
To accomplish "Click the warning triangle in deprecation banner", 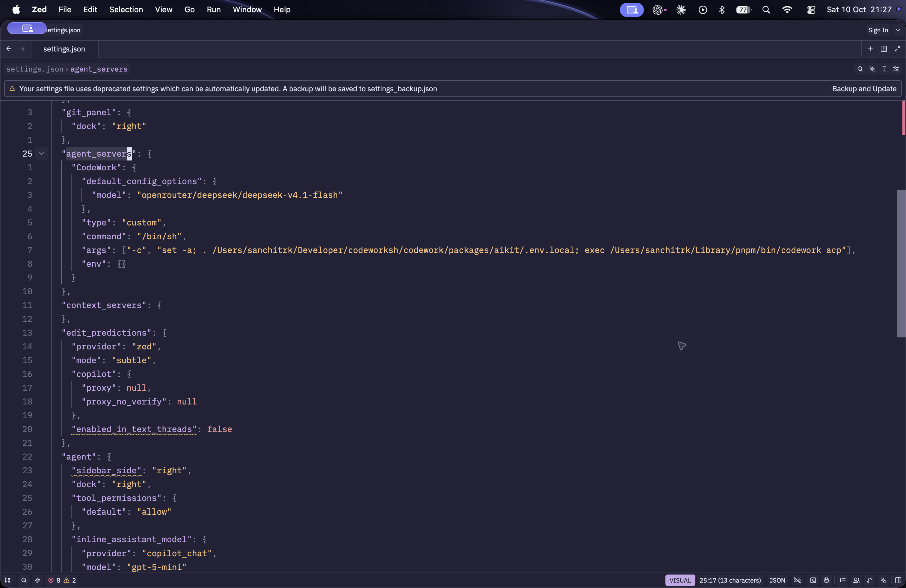I will click(x=12, y=89).
